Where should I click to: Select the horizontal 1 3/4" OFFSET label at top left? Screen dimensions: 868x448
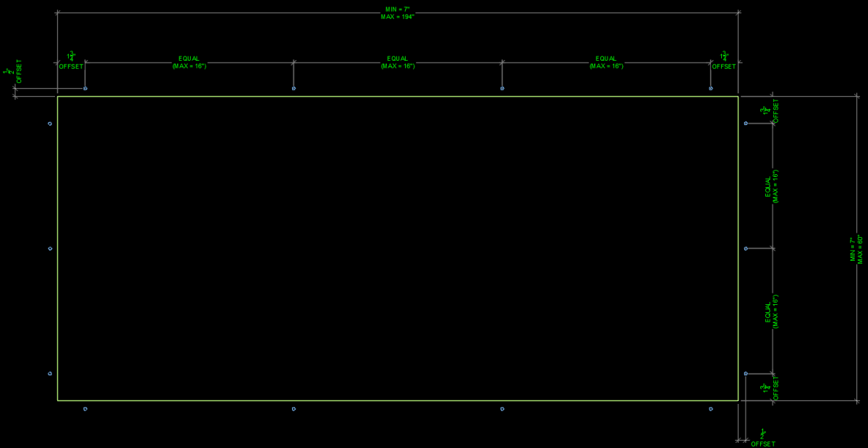click(x=71, y=61)
